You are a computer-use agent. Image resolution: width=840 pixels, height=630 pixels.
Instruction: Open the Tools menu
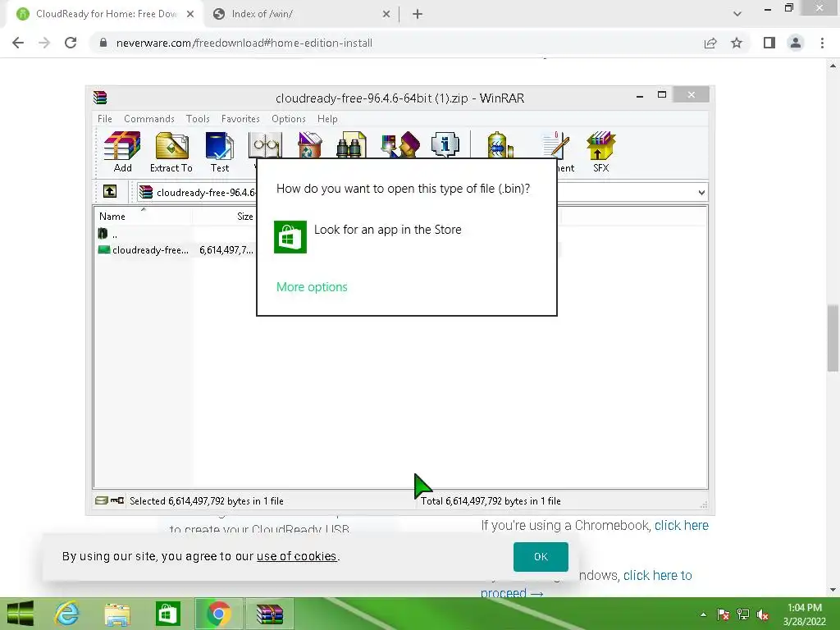pos(198,118)
